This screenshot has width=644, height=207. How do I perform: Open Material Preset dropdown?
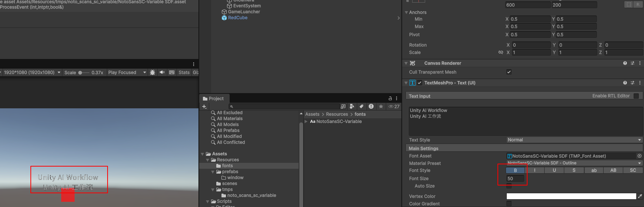pos(574,163)
